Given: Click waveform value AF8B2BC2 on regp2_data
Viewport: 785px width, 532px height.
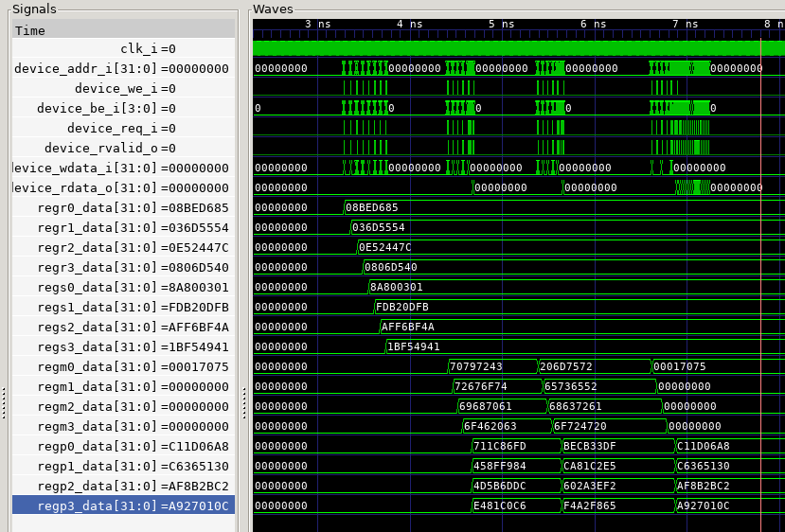Looking at the screenshot, I should (704, 486).
